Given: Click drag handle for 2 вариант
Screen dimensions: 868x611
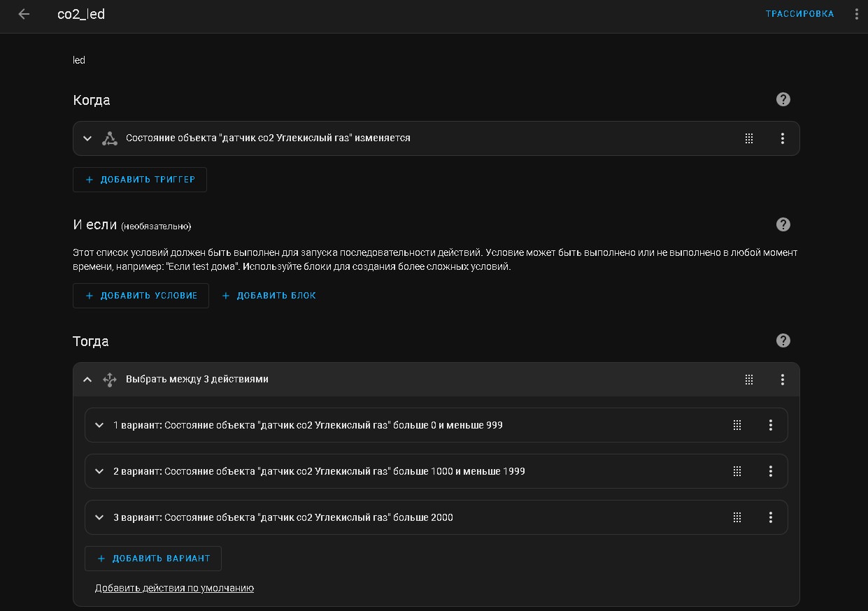Looking at the screenshot, I should (737, 471).
